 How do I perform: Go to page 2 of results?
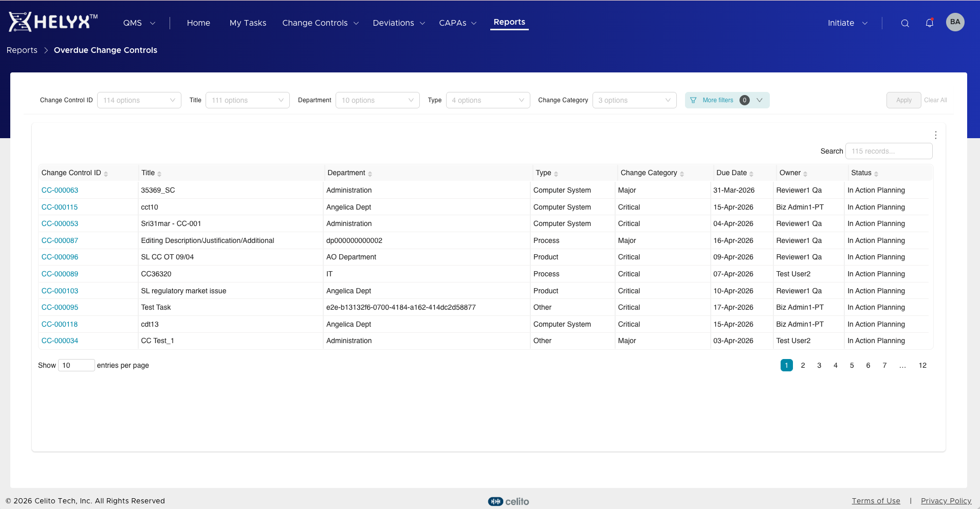pos(803,365)
